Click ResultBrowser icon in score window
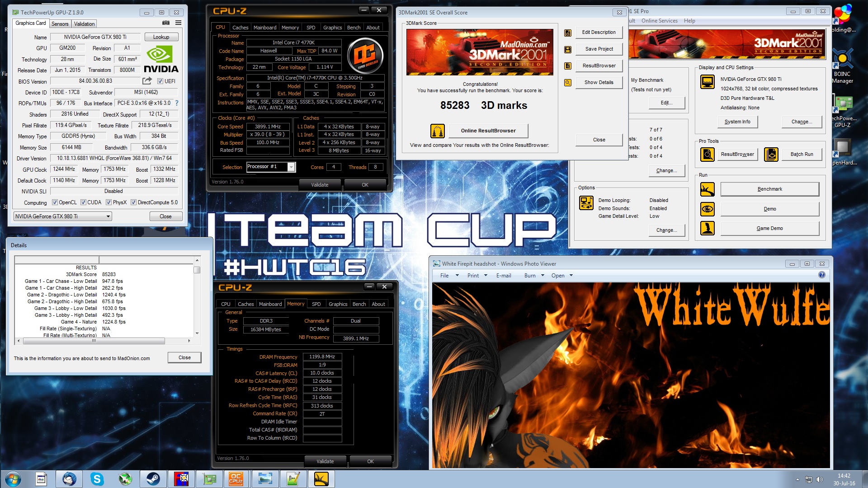Image resolution: width=868 pixels, height=488 pixels. (568, 66)
